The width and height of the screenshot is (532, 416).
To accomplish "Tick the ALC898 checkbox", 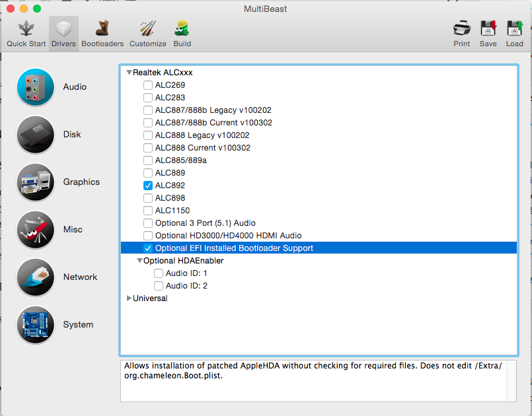I will (148, 198).
